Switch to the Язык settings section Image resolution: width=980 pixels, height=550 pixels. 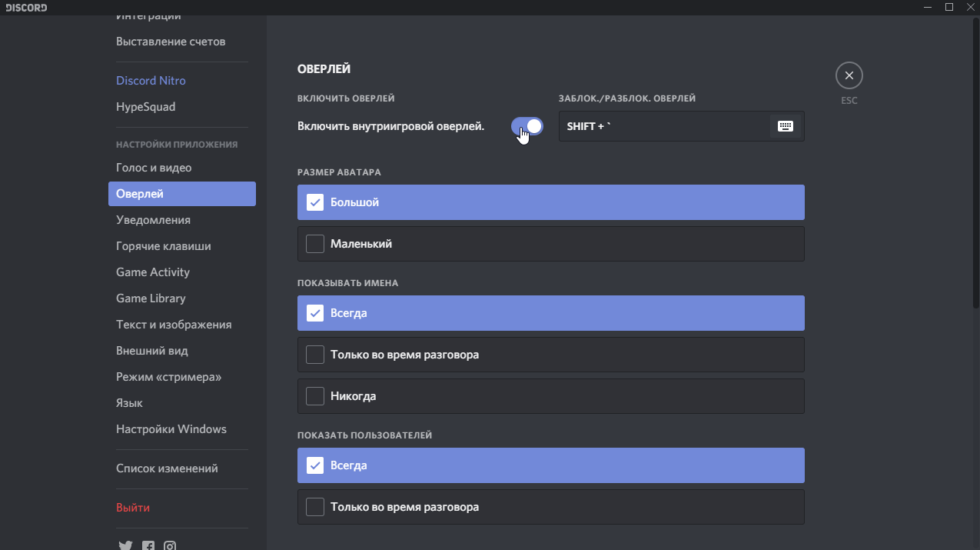coord(129,402)
